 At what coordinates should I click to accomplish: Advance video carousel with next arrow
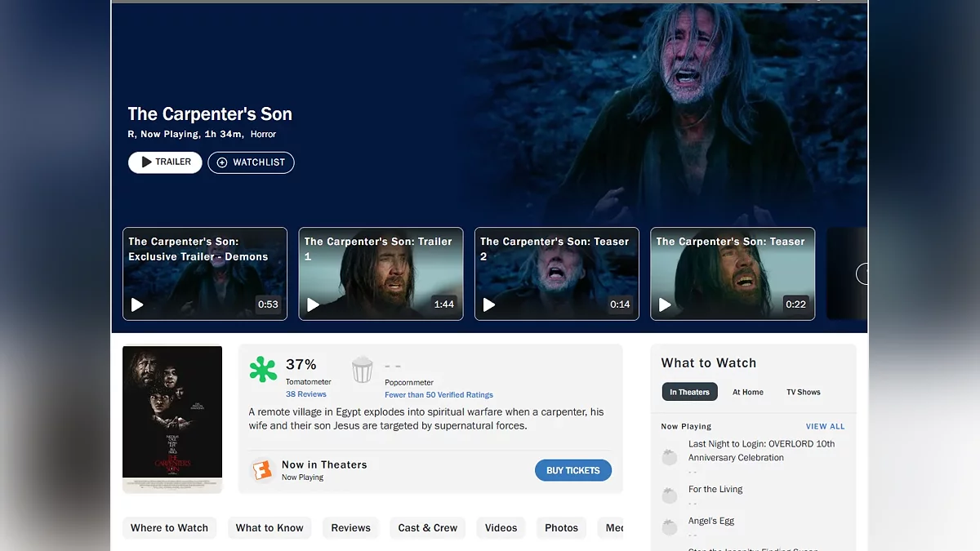862,274
